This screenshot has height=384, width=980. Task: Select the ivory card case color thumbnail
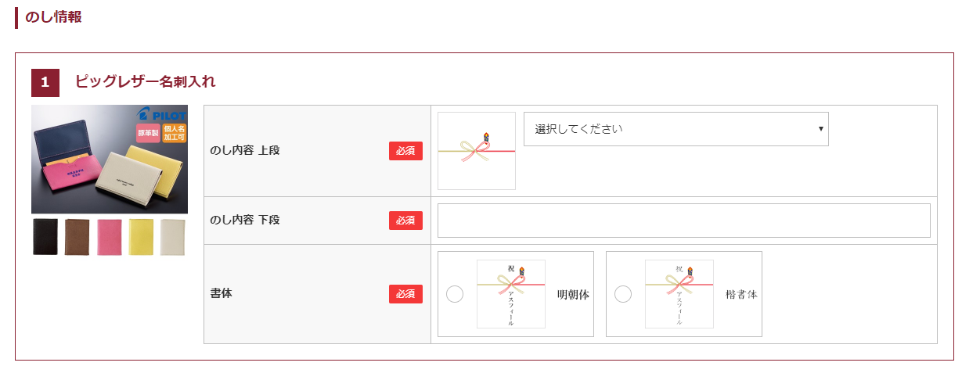(173, 237)
